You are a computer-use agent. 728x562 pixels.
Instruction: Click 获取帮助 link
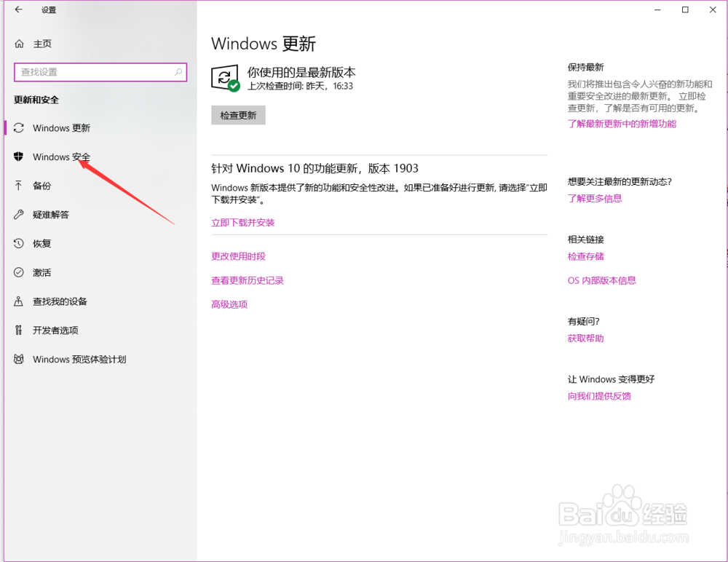585,338
